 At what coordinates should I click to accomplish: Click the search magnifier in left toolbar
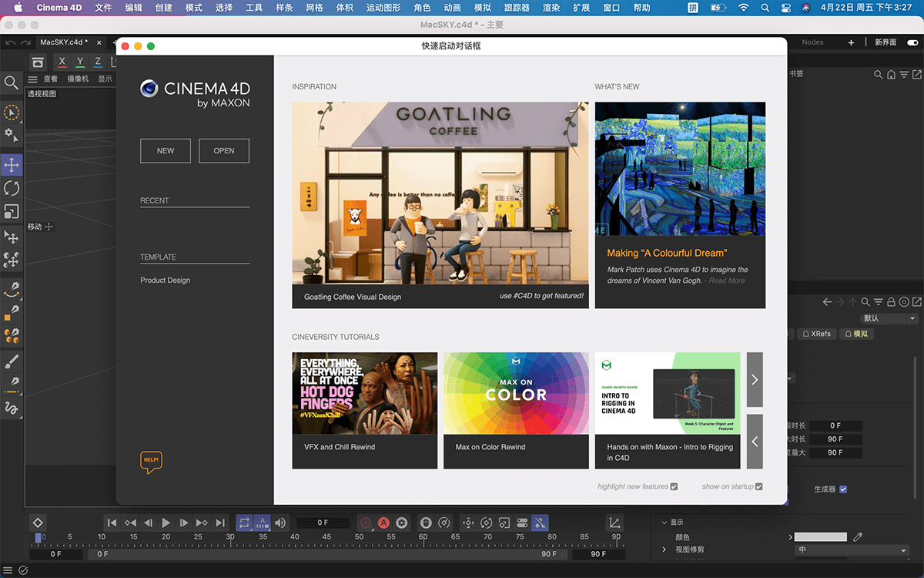[x=12, y=82]
